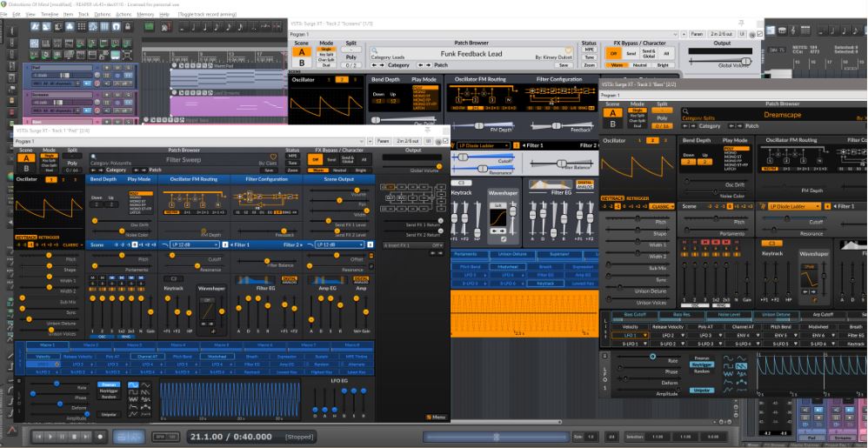
Task: Click the search magnifier in the Pad patch browser
Action: [94, 157]
